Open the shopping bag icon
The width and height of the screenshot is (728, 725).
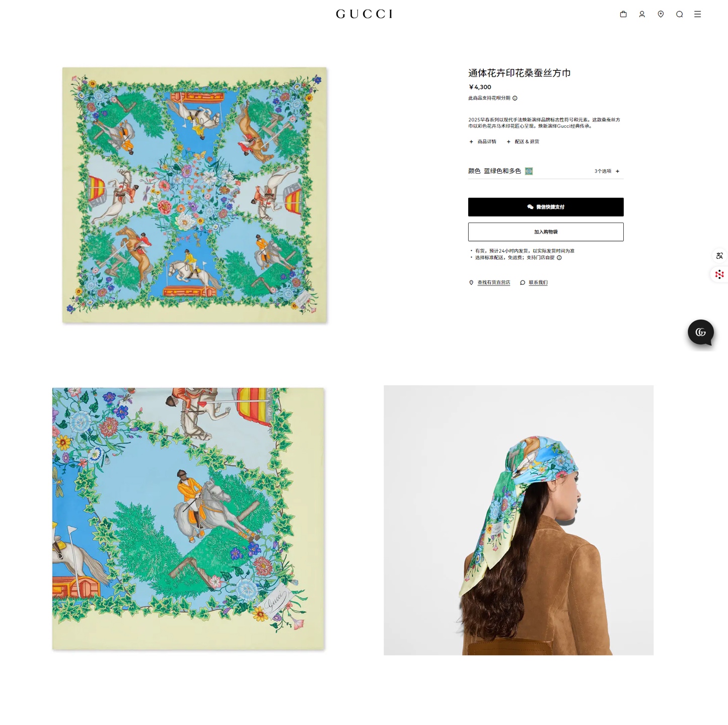click(623, 14)
